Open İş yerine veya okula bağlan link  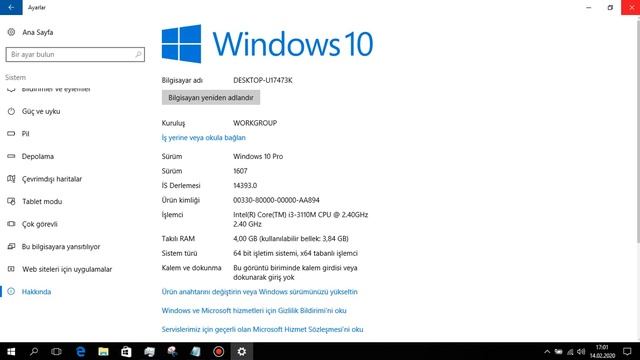(x=203, y=138)
